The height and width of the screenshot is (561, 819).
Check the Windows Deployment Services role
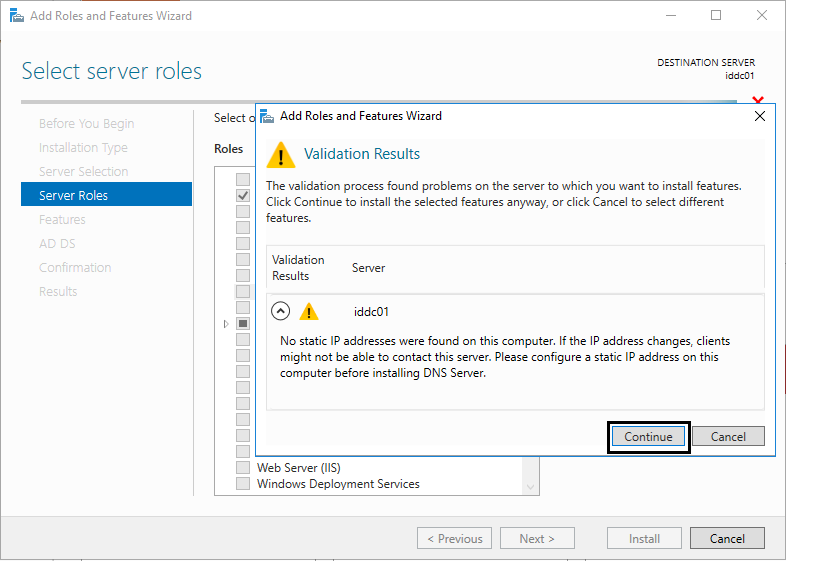pos(243,483)
